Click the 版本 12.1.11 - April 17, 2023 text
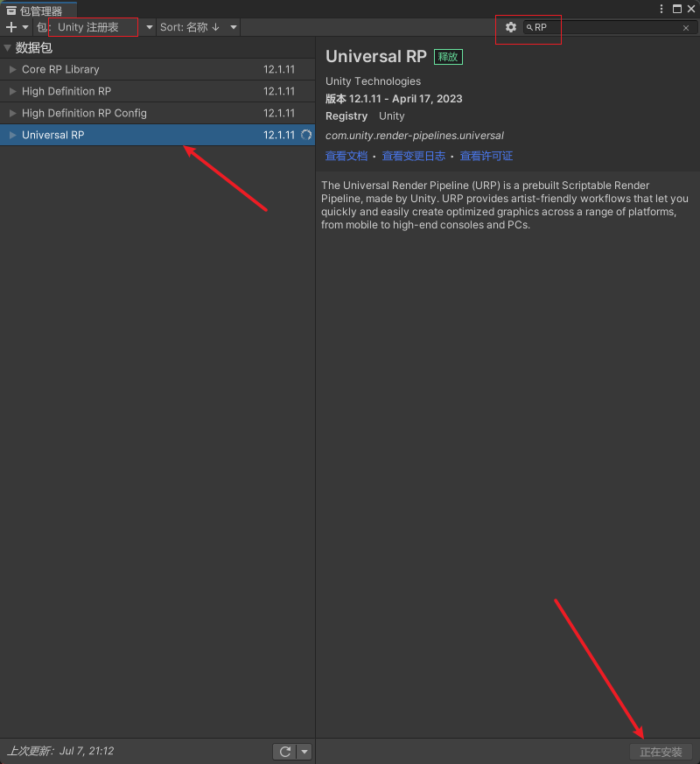This screenshot has height=764, width=700. point(394,99)
